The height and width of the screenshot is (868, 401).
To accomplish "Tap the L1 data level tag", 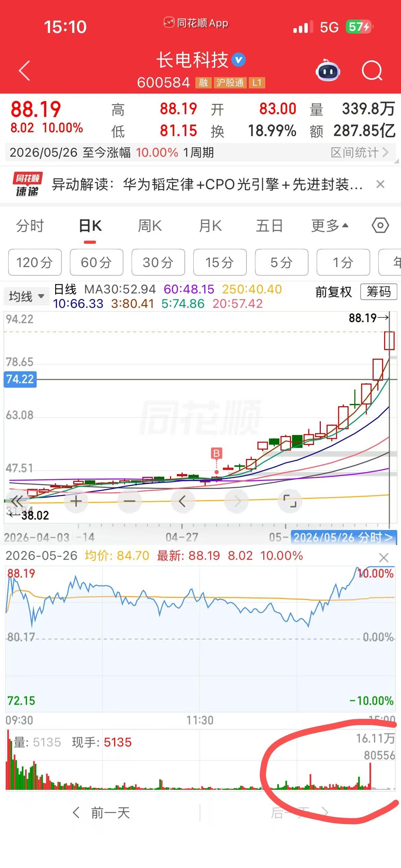I will coord(257,83).
